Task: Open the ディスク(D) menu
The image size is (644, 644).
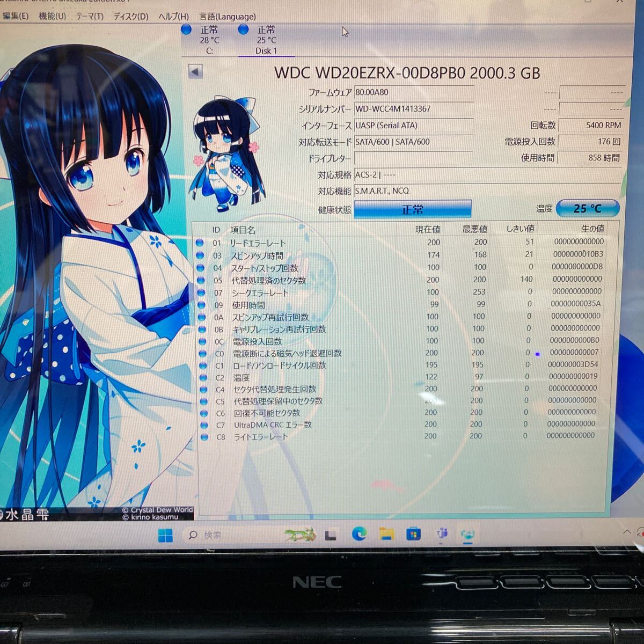Action: pyautogui.click(x=130, y=16)
